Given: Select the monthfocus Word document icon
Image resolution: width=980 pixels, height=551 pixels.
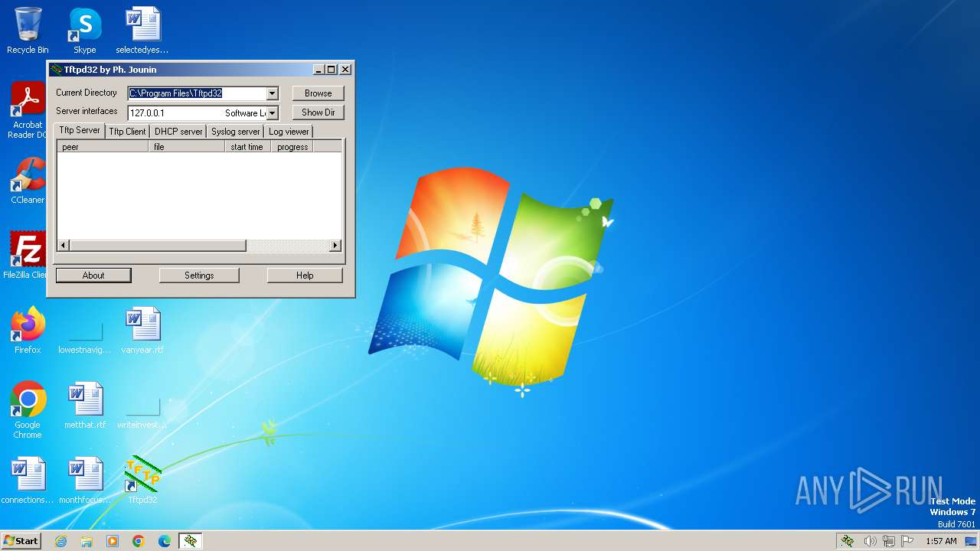Looking at the screenshot, I should tap(84, 481).
